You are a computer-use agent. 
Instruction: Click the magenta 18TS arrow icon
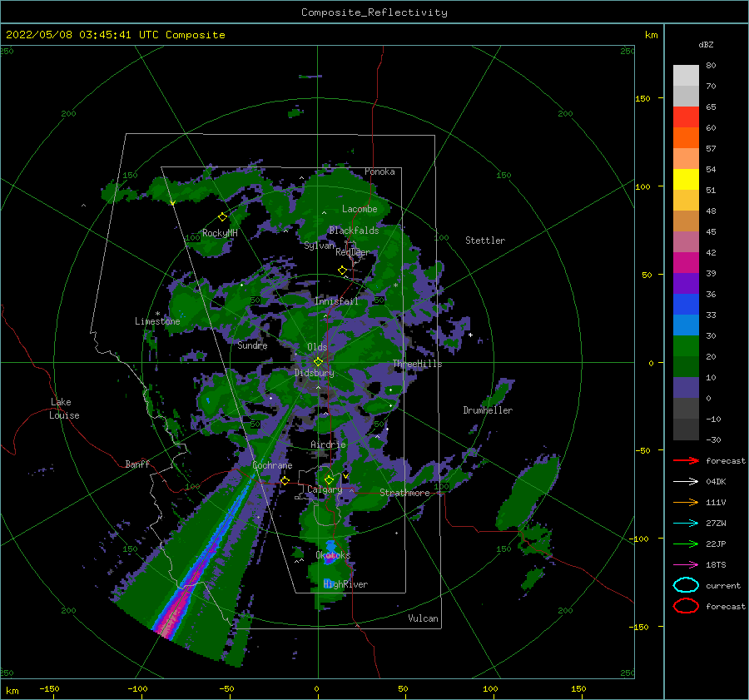point(686,565)
